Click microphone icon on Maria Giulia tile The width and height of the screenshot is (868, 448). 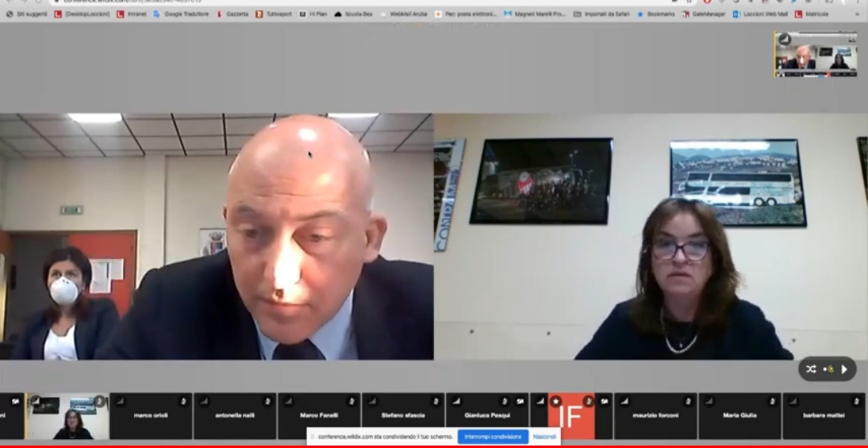click(772, 401)
